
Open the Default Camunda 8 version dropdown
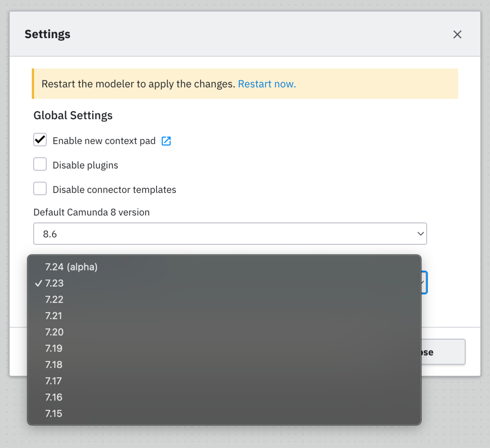click(x=230, y=234)
